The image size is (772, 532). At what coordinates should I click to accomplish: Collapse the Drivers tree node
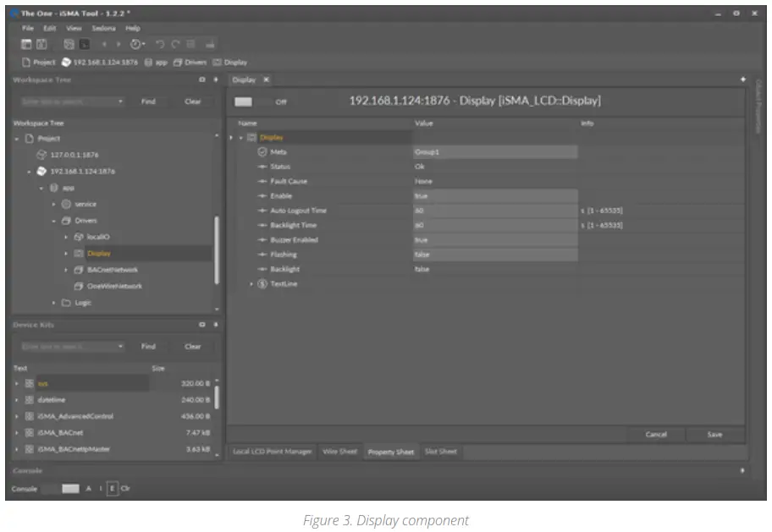pyautogui.click(x=53, y=221)
